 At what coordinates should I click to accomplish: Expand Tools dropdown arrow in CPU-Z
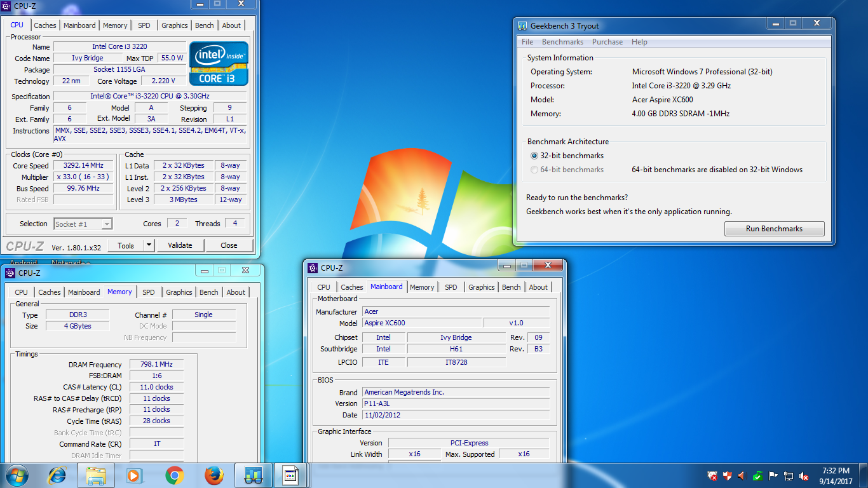click(x=149, y=245)
